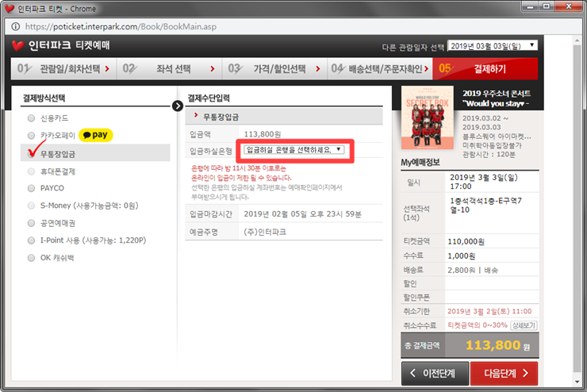Click the scrollbar down arrow

[577, 382]
